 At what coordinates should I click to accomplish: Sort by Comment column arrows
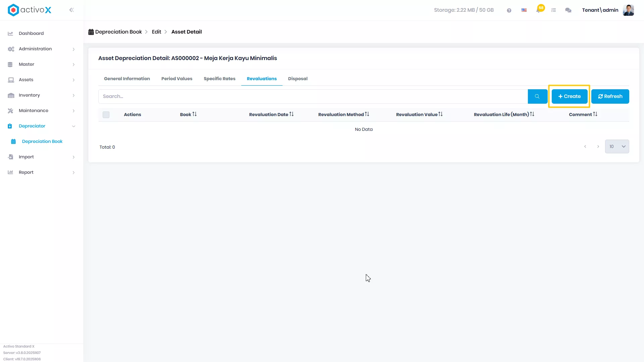click(595, 114)
